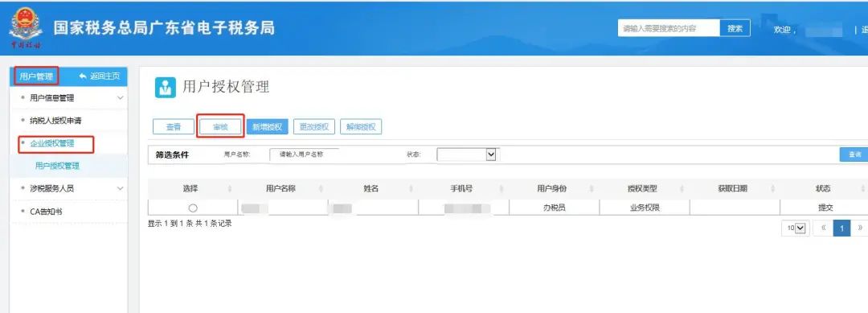Screen dimensions: 868x313
Task: Expand the 用户信息管理 menu chevron
Action: click(x=121, y=98)
